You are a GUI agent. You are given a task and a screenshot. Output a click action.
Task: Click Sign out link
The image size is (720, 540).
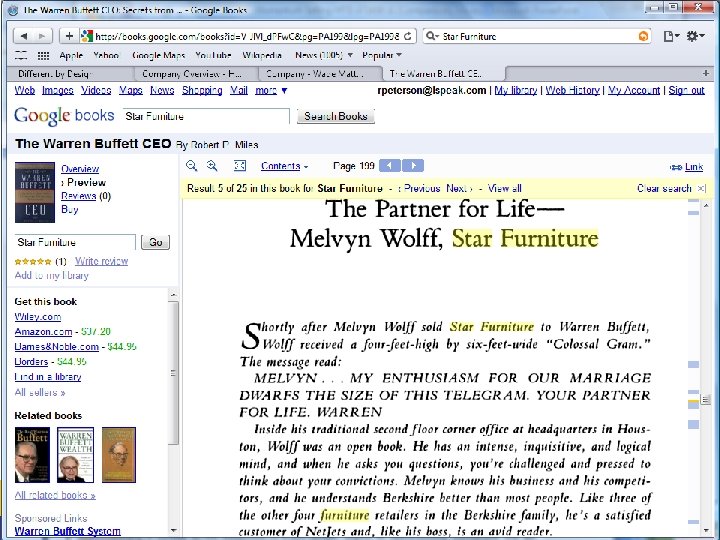click(x=686, y=90)
